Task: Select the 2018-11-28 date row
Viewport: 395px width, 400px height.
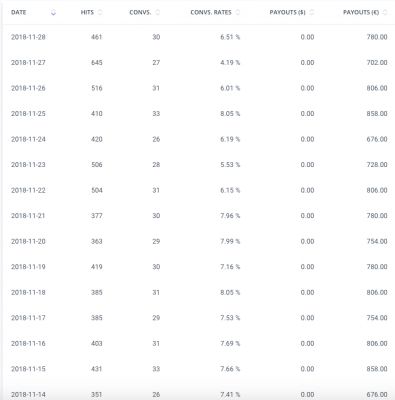Action: (197, 37)
